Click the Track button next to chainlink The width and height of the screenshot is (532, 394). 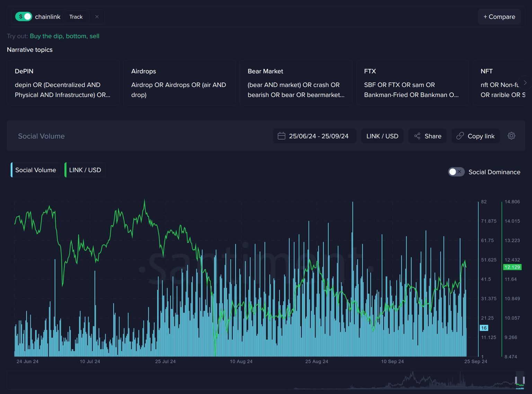(76, 17)
